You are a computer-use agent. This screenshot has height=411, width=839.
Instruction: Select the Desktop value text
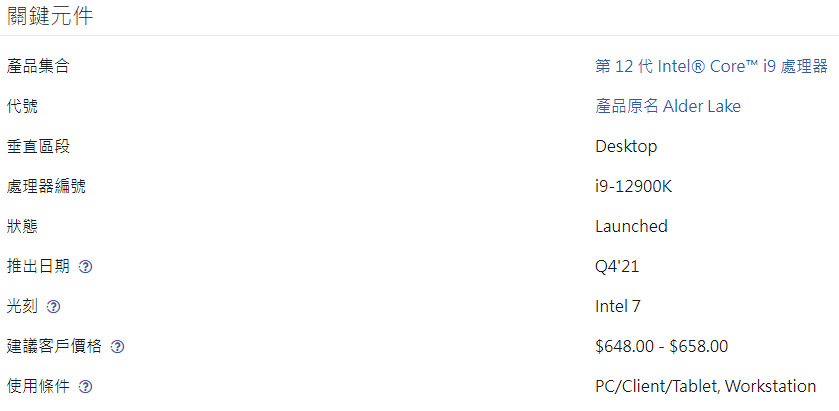(626, 146)
